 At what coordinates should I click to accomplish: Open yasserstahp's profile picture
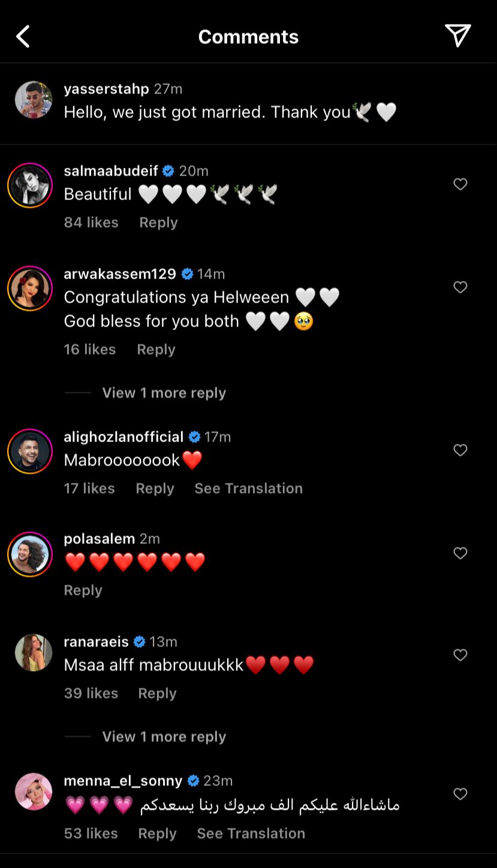tap(34, 100)
